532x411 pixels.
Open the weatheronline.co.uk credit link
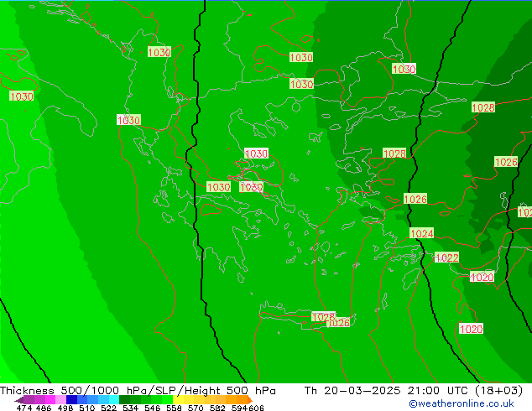pyautogui.click(x=461, y=403)
